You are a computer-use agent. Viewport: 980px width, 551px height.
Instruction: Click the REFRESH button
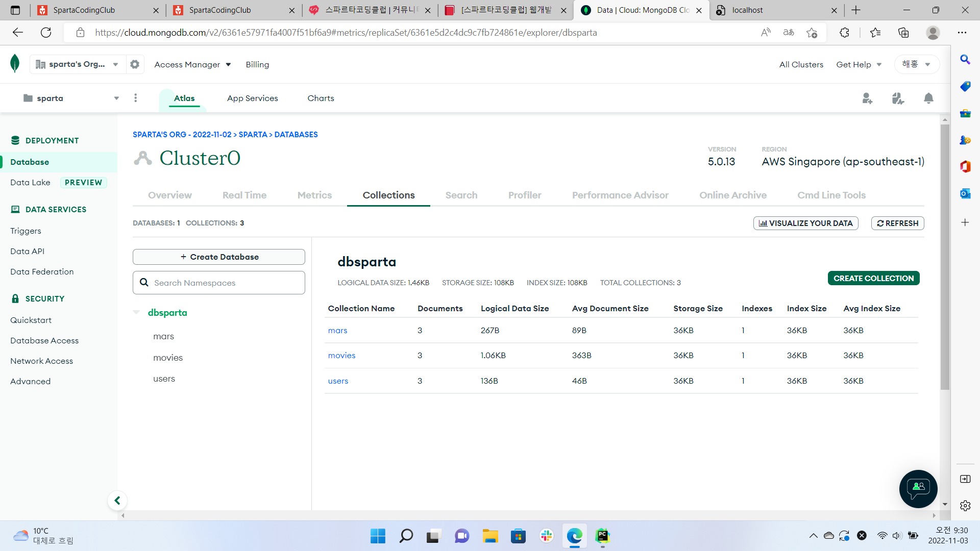(898, 223)
